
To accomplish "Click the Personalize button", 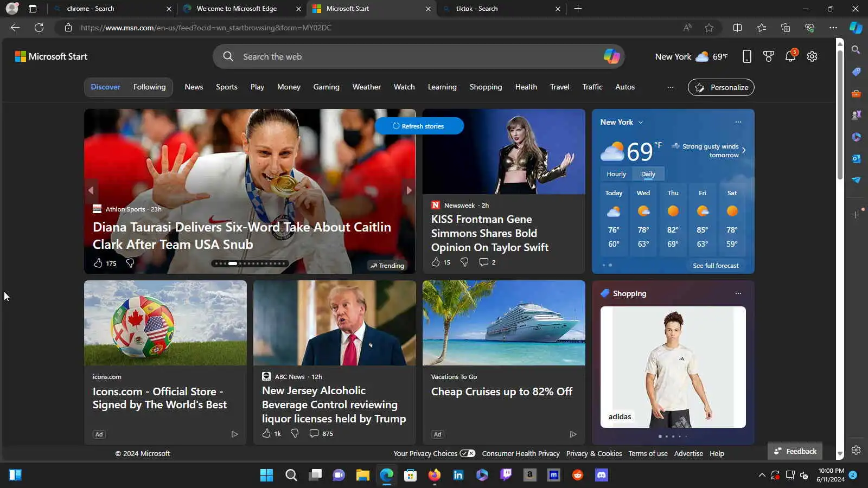I will pyautogui.click(x=721, y=87).
